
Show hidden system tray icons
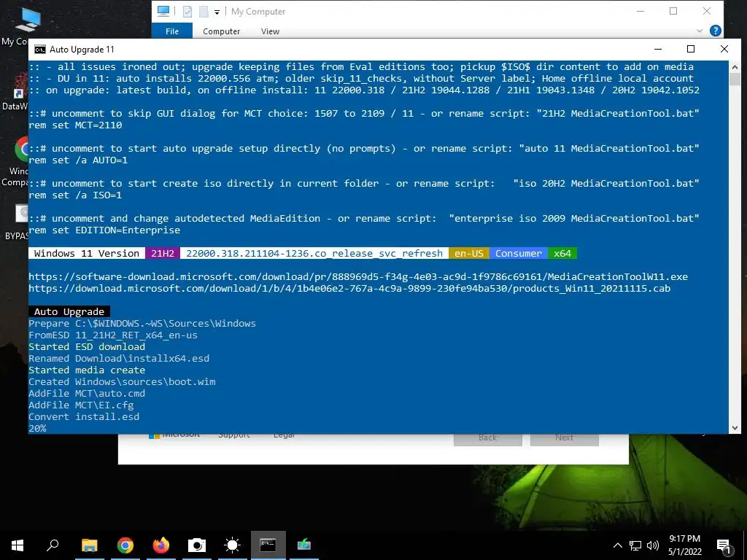coord(617,545)
